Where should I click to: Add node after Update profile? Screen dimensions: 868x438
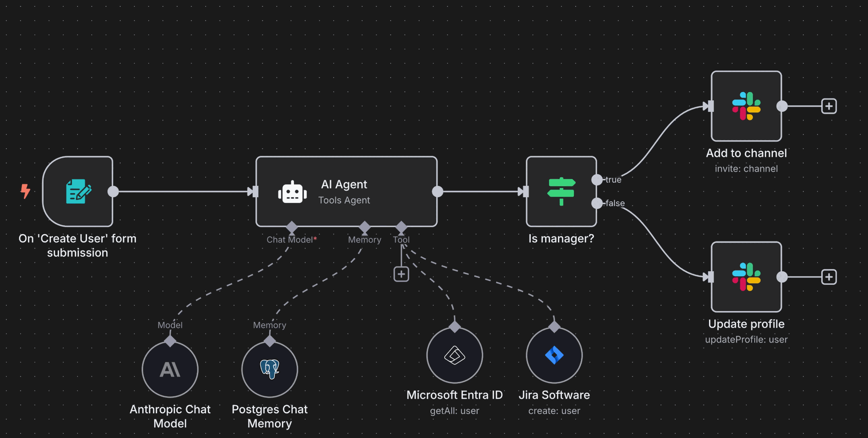coord(829,277)
